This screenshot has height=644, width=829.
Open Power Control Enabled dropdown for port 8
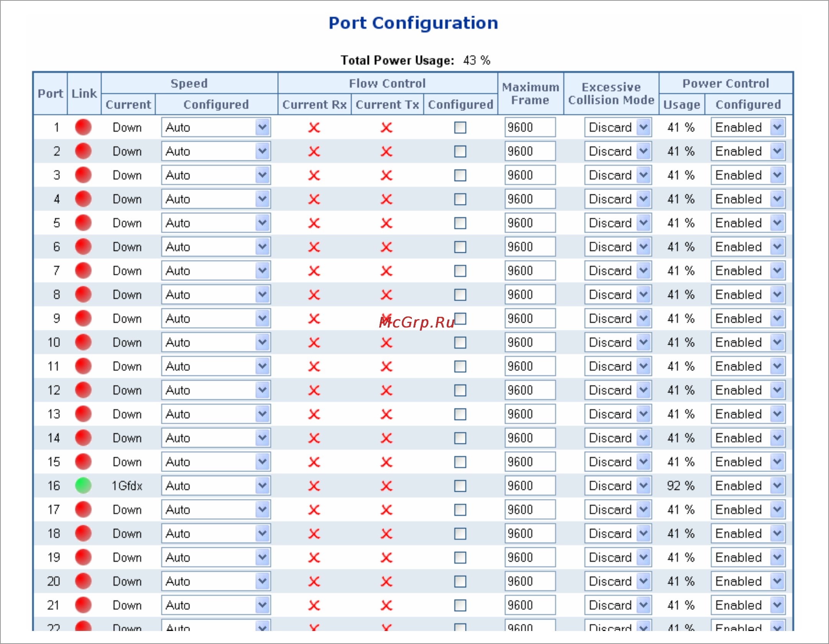point(748,295)
